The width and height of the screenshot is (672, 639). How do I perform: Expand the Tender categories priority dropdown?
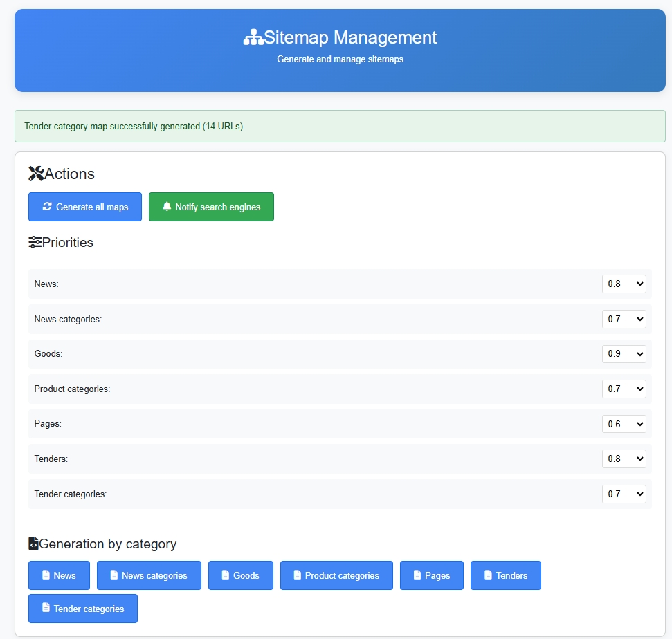click(624, 494)
